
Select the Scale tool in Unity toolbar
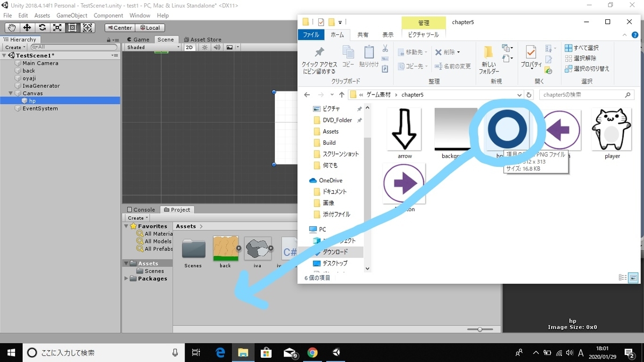(x=57, y=28)
